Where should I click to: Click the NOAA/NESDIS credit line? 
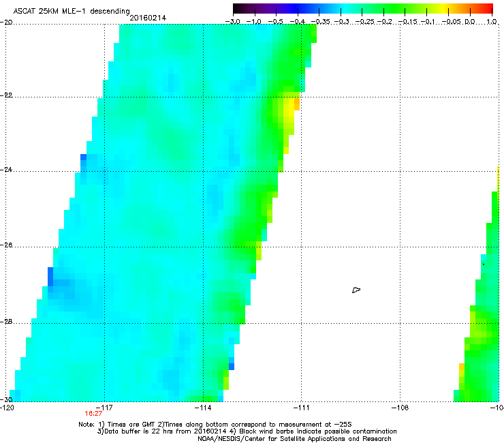pyautogui.click(x=294, y=439)
